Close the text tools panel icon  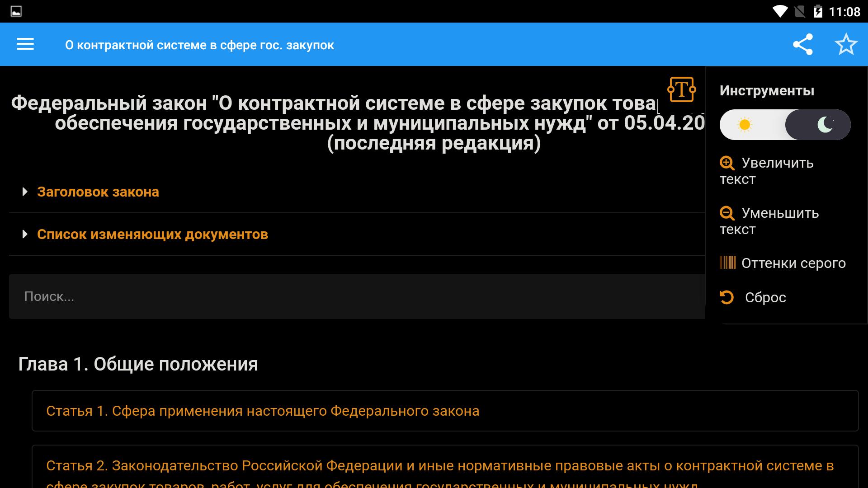pyautogui.click(x=681, y=89)
